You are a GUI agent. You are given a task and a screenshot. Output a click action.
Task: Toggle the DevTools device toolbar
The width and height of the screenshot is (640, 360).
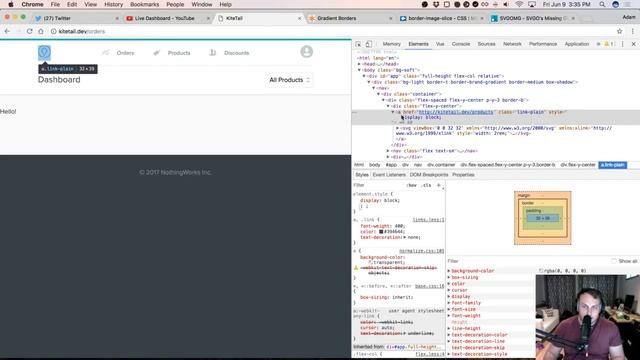click(x=369, y=44)
